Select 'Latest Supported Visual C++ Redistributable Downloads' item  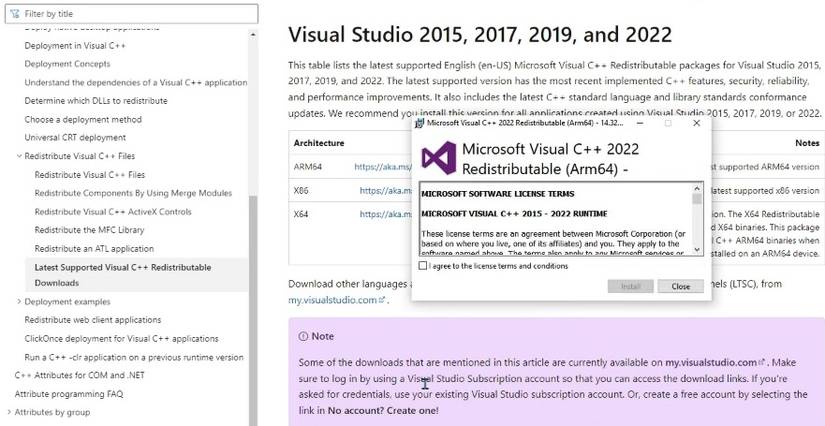[x=122, y=275]
